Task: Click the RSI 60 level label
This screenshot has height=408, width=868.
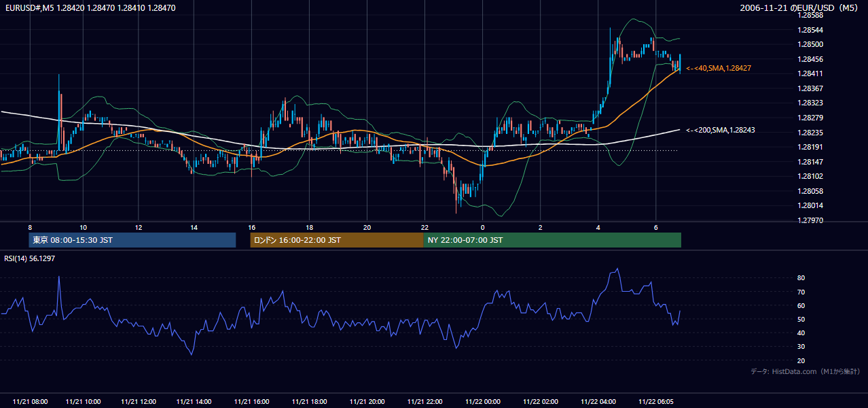Action: pos(801,305)
